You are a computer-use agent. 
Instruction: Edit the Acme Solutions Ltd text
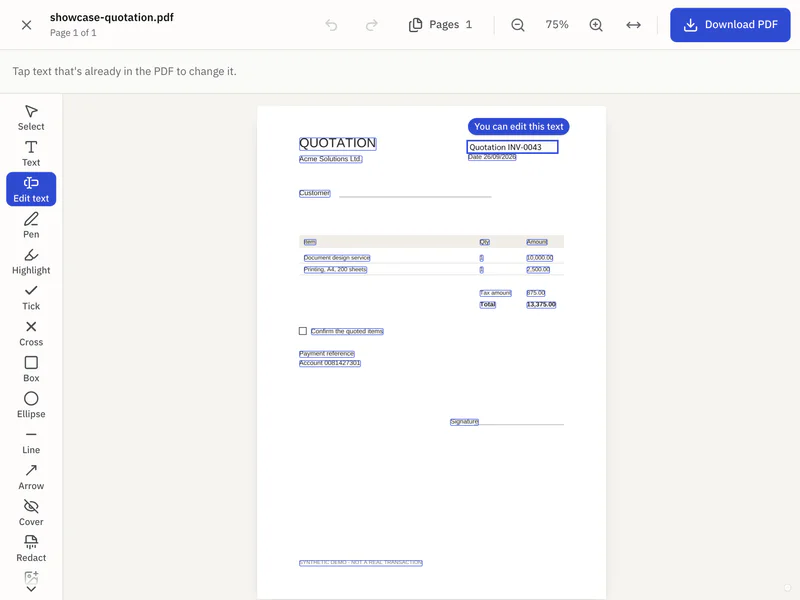(331, 159)
